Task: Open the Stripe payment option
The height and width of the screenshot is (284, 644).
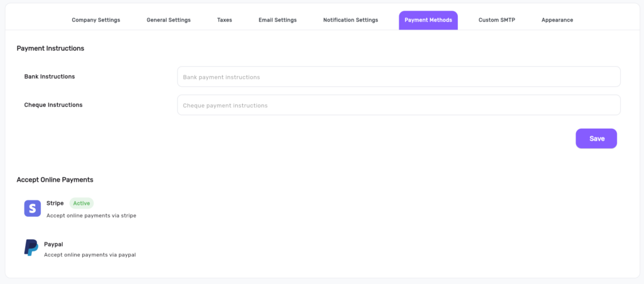Action: pyautogui.click(x=55, y=203)
